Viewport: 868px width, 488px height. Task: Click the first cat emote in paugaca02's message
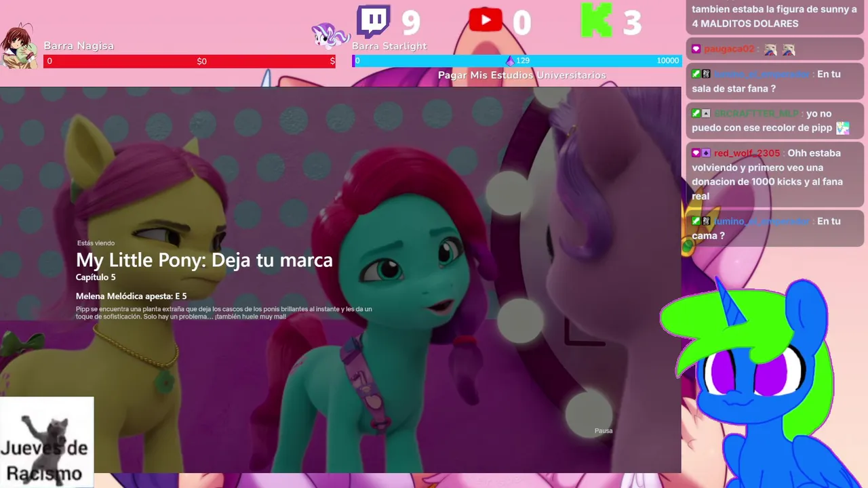click(x=771, y=49)
